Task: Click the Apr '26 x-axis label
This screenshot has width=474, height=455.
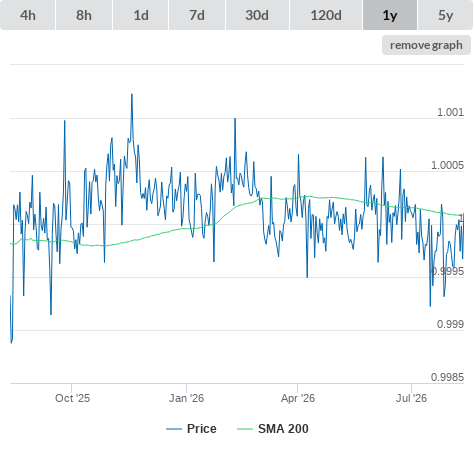Action: [298, 398]
